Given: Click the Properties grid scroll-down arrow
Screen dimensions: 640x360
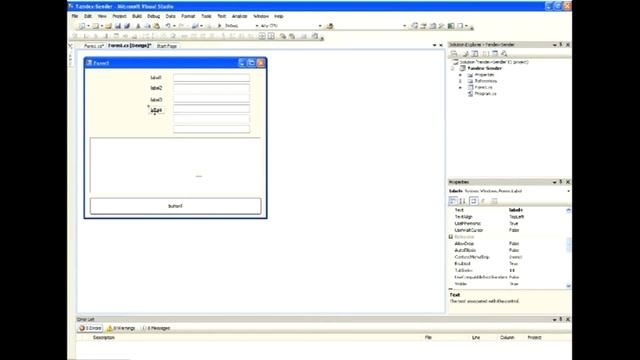Looking at the screenshot, I should click(x=569, y=286).
